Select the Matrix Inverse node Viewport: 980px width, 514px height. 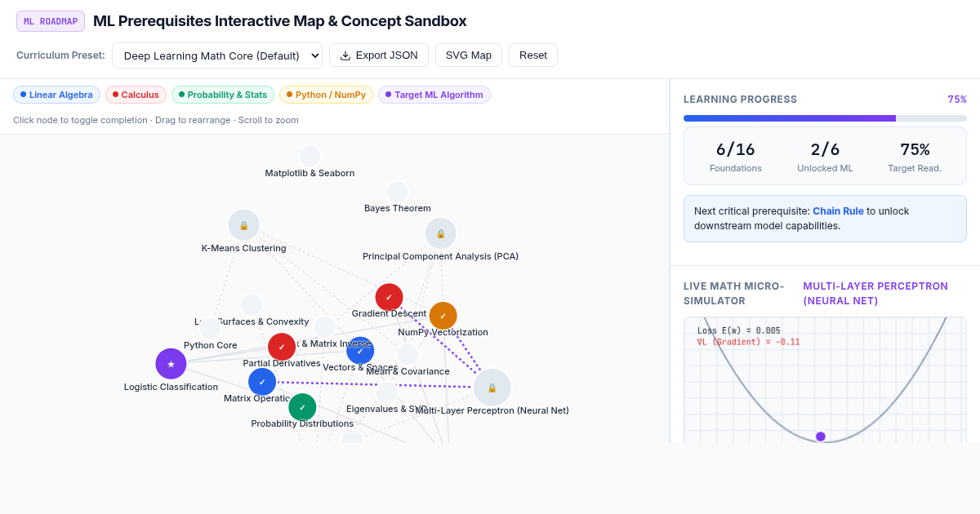[324, 326]
